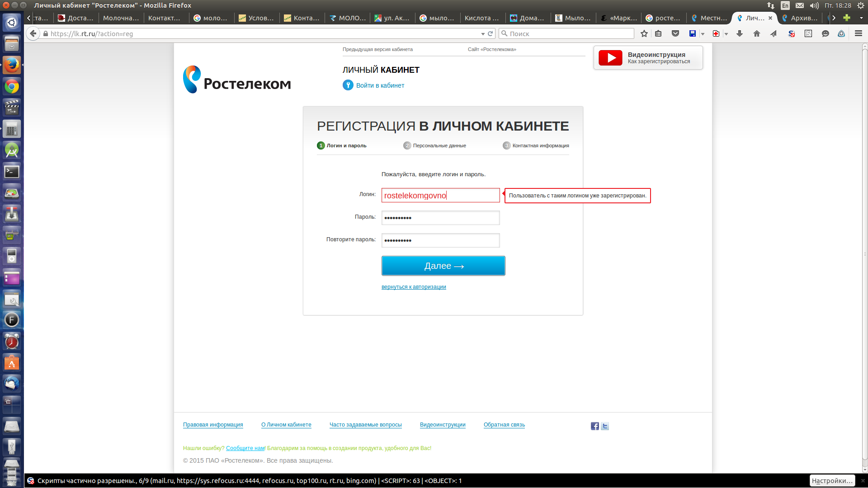Bookmark this page with star icon

[x=644, y=33]
